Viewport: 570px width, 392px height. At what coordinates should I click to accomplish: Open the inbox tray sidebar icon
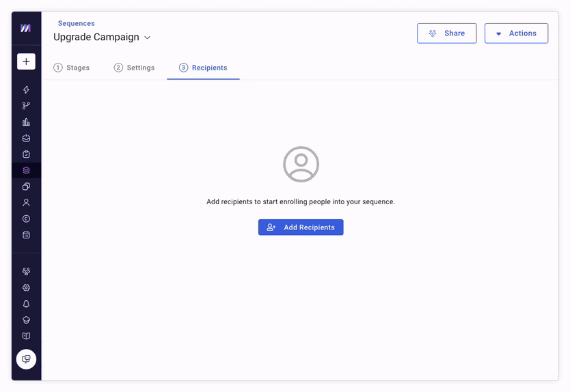[x=26, y=138]
